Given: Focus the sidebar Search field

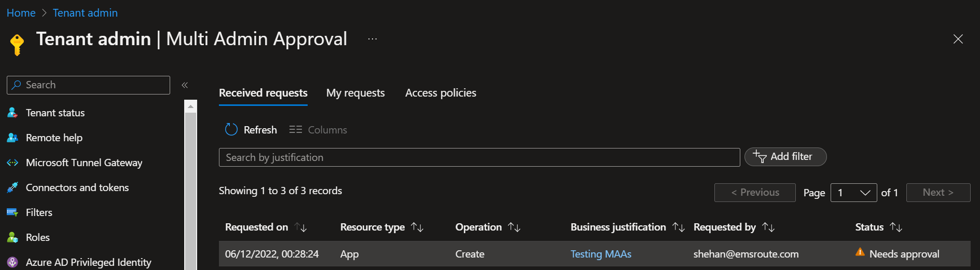Looking at the screenshot, I should click(88, 85).
